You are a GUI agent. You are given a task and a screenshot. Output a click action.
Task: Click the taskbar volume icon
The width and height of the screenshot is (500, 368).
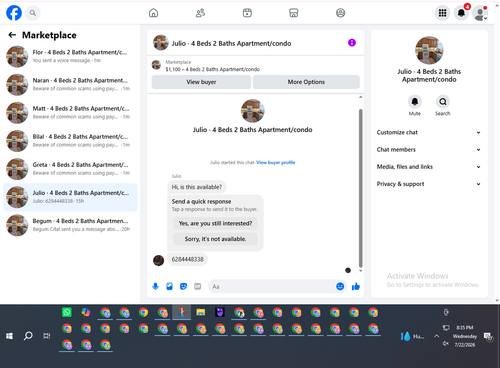pyautogui.click(x=446, y=343)
